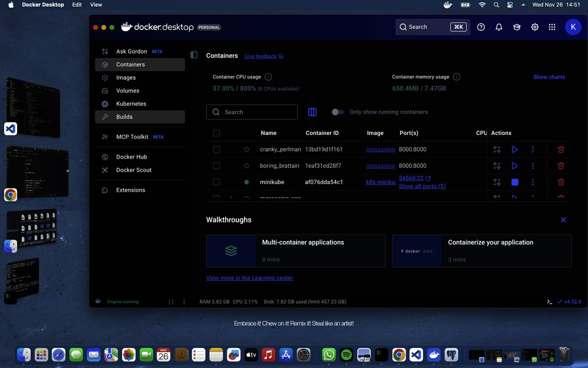This screenshot has height=368, width=588.
Task: Open more actions for cranky_perlman
Action: click(533, 149)
